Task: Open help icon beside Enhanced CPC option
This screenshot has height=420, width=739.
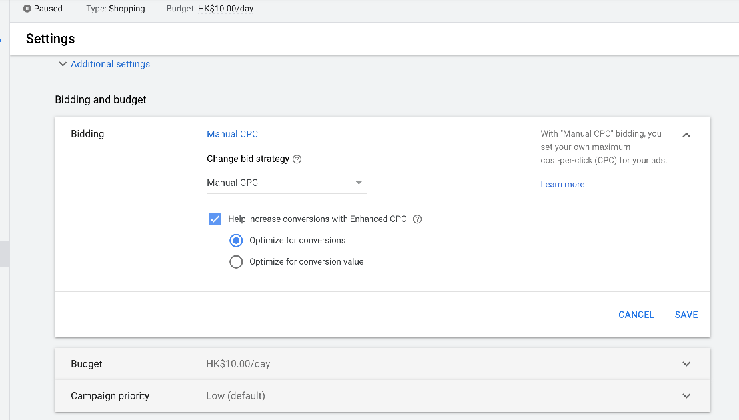Action: pos(417,219)
